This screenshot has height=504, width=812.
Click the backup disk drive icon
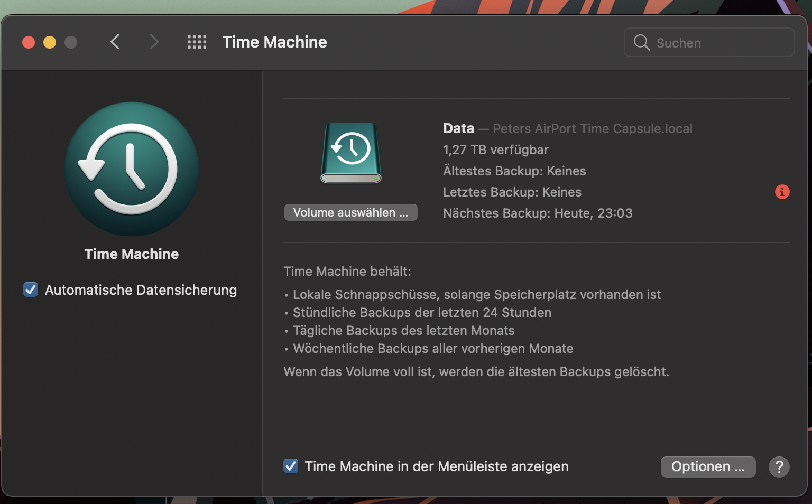point(351,153)
